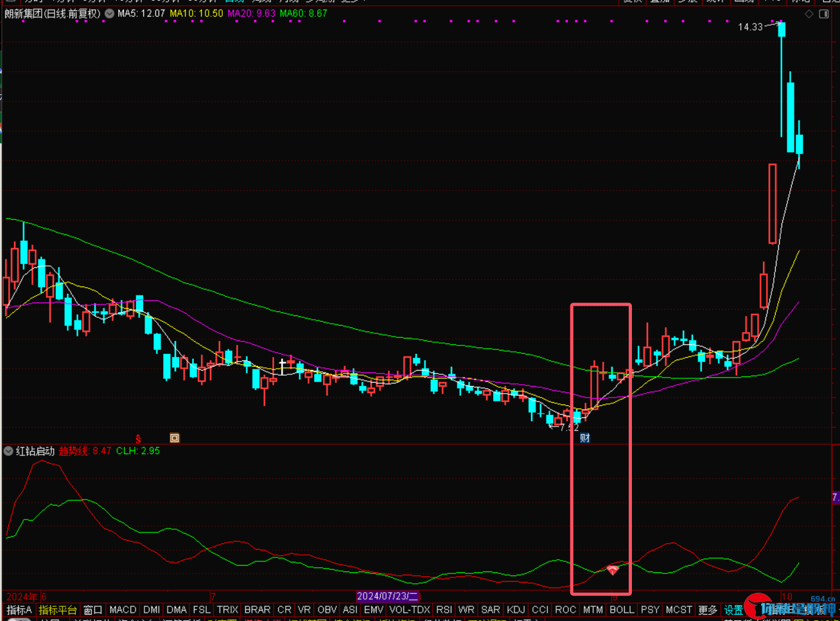Open the 指标平台 tab
The width and height of the screenshot is (840, 621).
pyautogui.click(x=58, y=609)
